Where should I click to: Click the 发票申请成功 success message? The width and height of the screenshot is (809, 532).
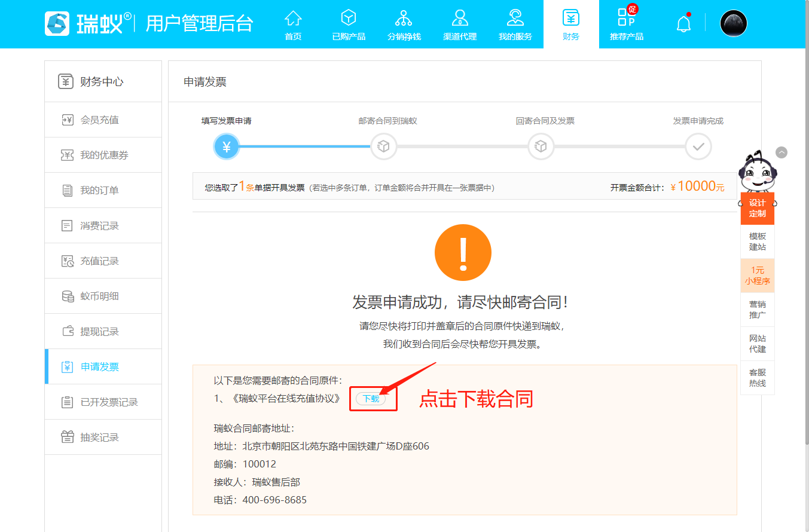tap(460, 302)
